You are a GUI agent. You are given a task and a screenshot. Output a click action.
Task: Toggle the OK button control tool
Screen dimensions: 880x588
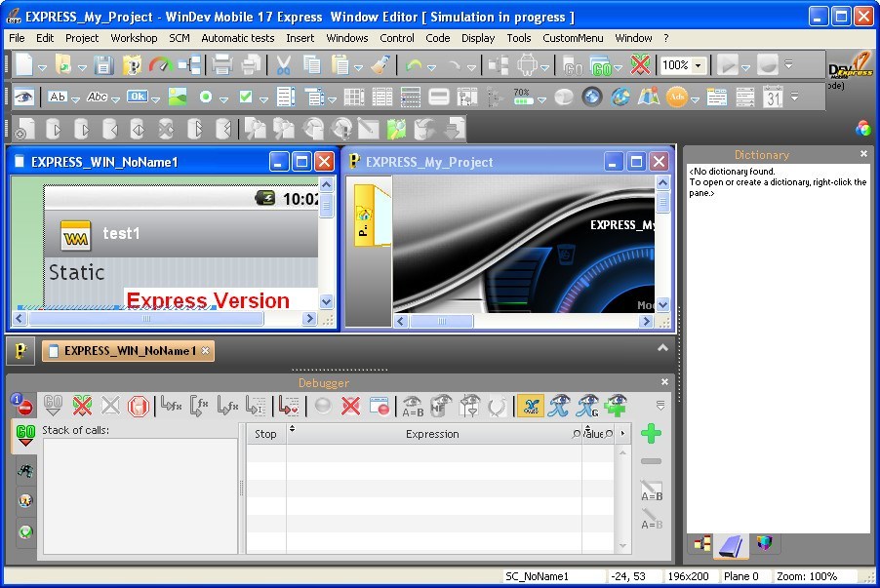pos(137,98)
